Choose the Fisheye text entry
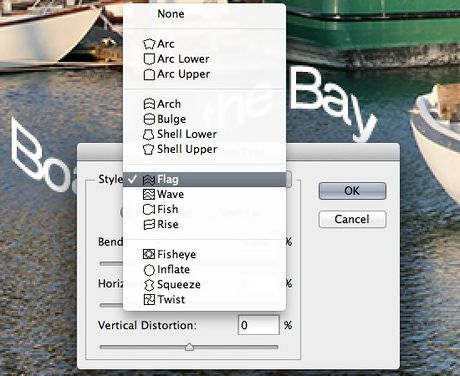 (x=177, y=255)
